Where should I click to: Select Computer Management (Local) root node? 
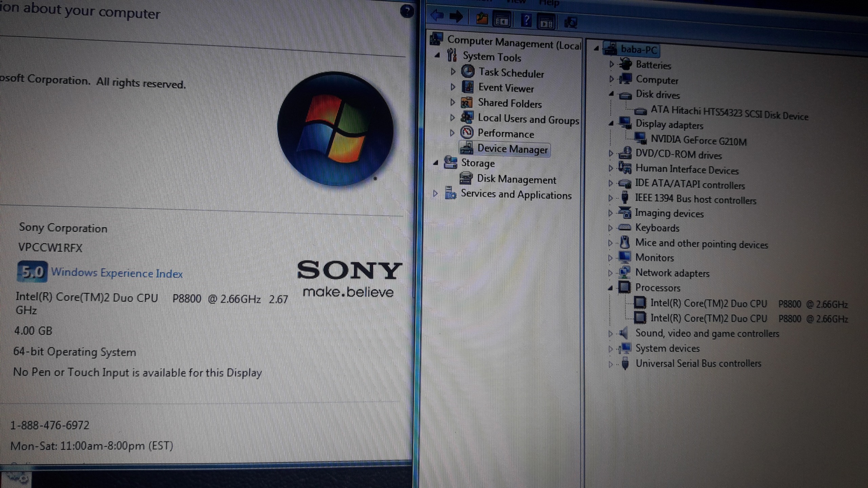pos(514,43)
